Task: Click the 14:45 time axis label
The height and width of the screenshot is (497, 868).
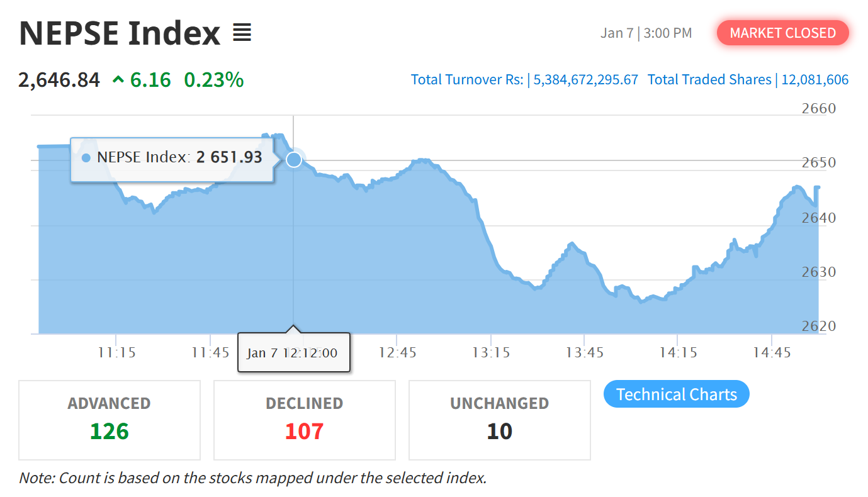Action: (772, 352)
